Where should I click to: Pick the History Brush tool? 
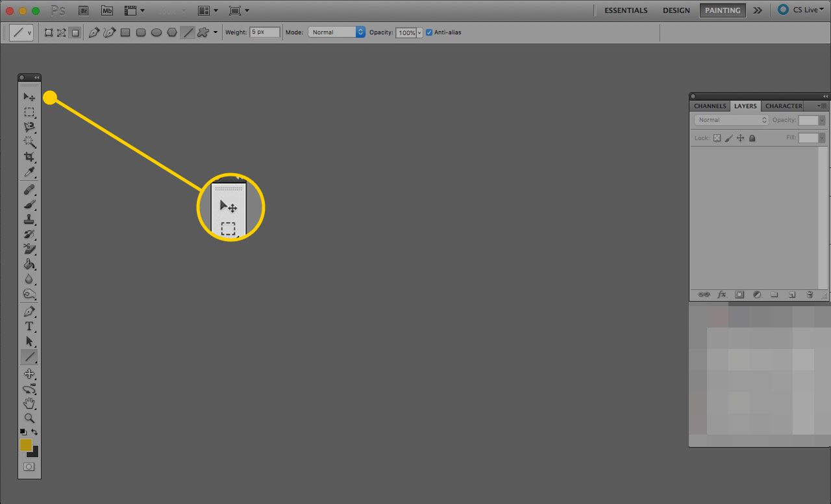(29, 234)
